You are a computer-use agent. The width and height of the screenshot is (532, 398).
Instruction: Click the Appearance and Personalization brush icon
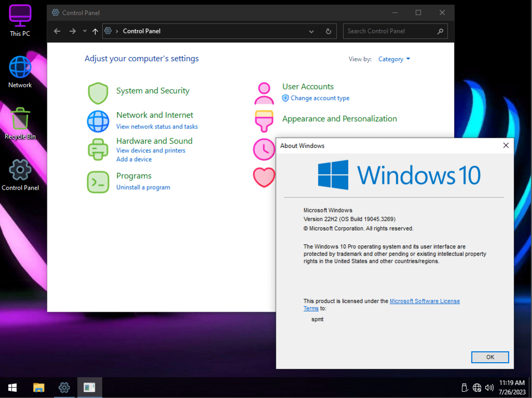coord(264,121)
